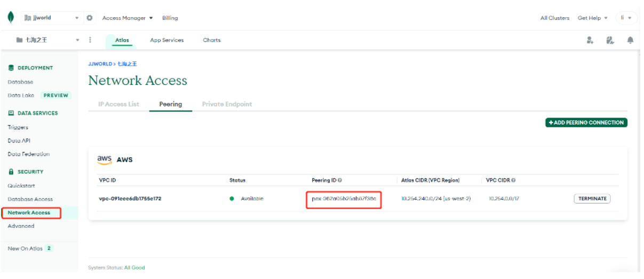Viewport: 644px width, 279px height.
Task: Open Database in the sidebar
Action: click(20, 82)
